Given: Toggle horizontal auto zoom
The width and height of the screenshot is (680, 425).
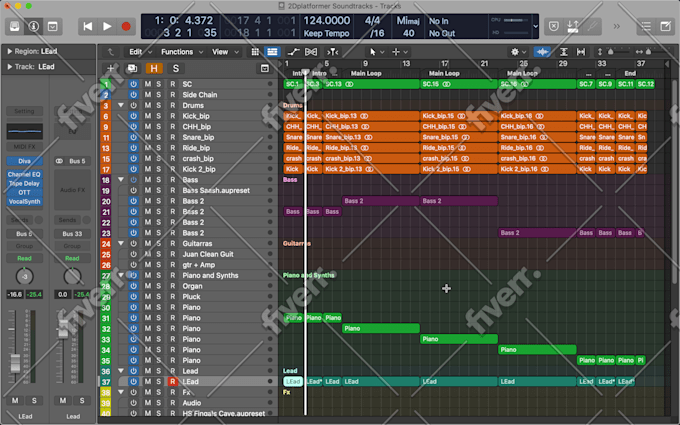Looking at the screenshot, I should coord(581,52).
